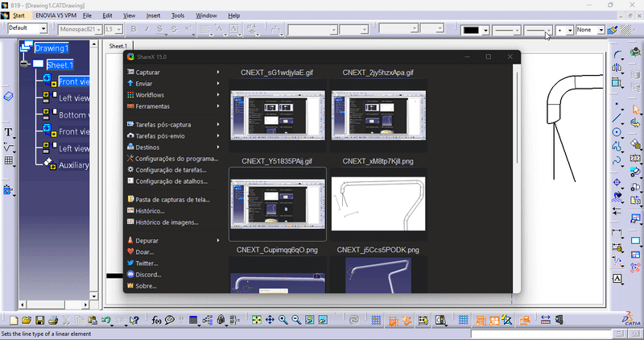Open Pasta de capturas de tela in ShareX

coord(173,200)
